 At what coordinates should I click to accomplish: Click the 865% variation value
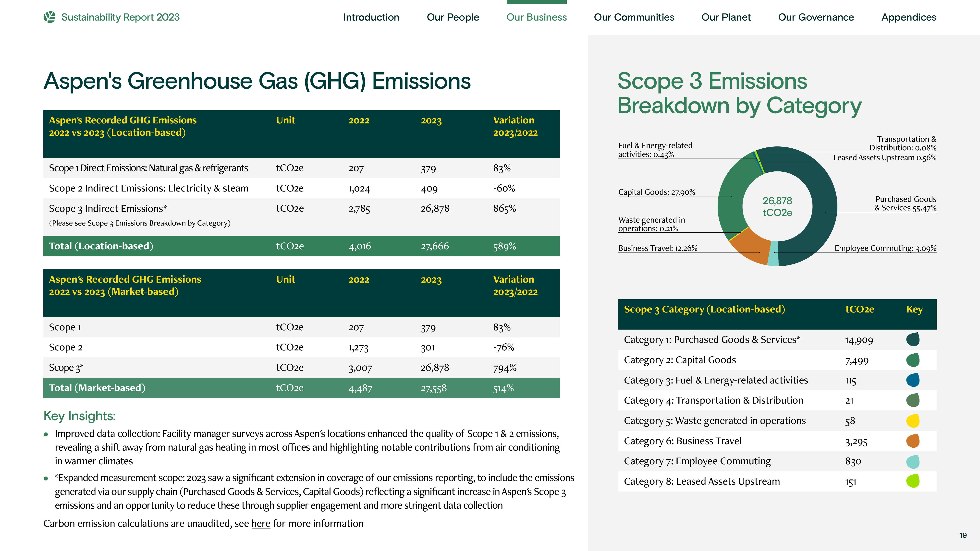504,208
